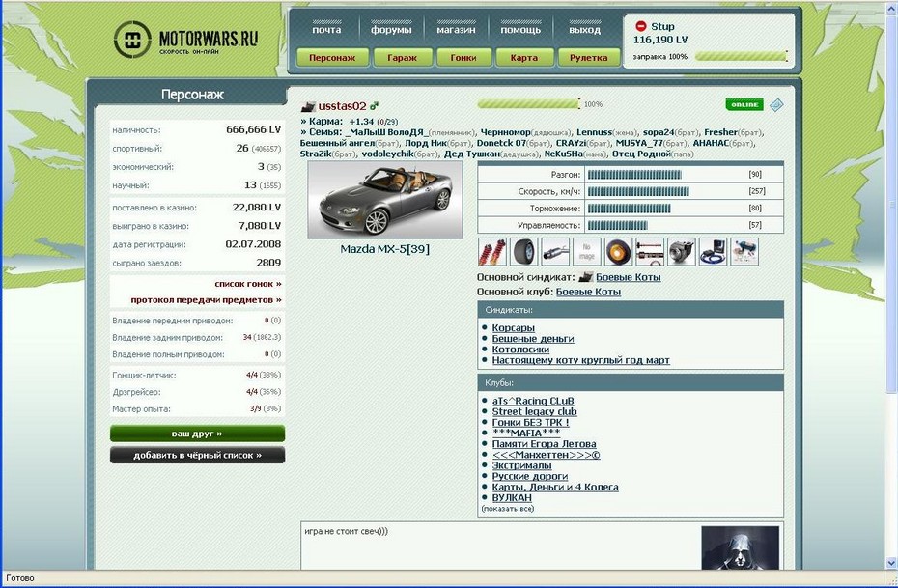Viewport: 898px width, 588px height.
Task: Click добавить в чёрный список button
Action: (x=197, y=455)
